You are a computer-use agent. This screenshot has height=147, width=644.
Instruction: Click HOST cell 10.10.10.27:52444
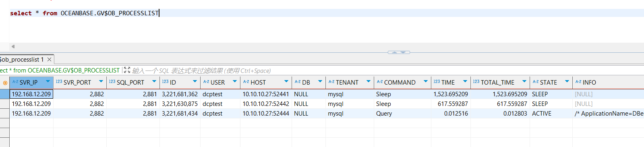[x=266, y=113]
